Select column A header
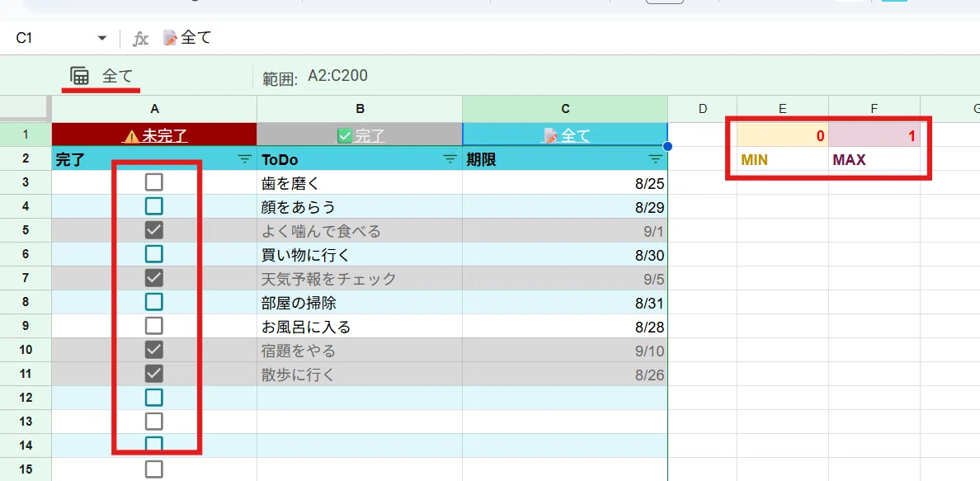This screenshot has width=980, height=481. tap(154, 109)
